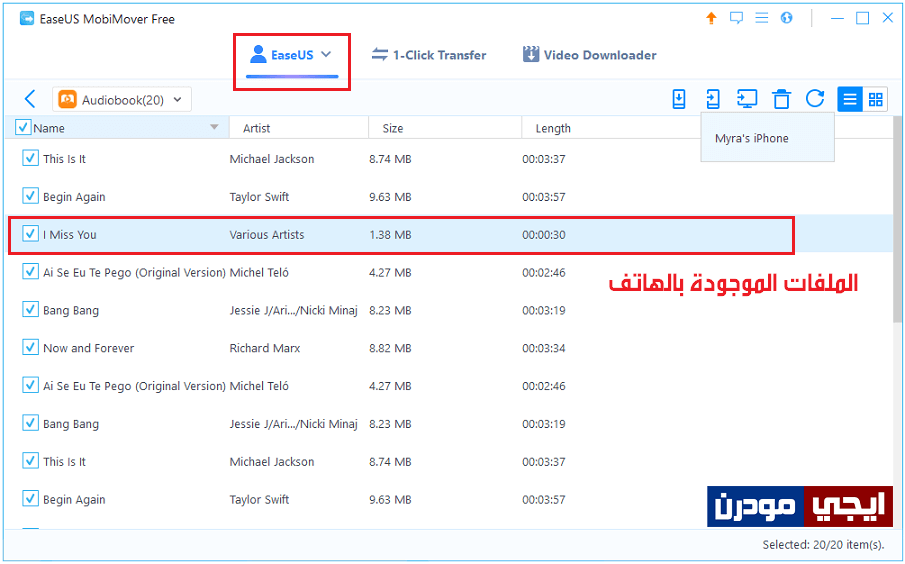This screenshot has height=564, width=905.
Task: Click the 00:03:34 length value
Action: coord(544,348)
